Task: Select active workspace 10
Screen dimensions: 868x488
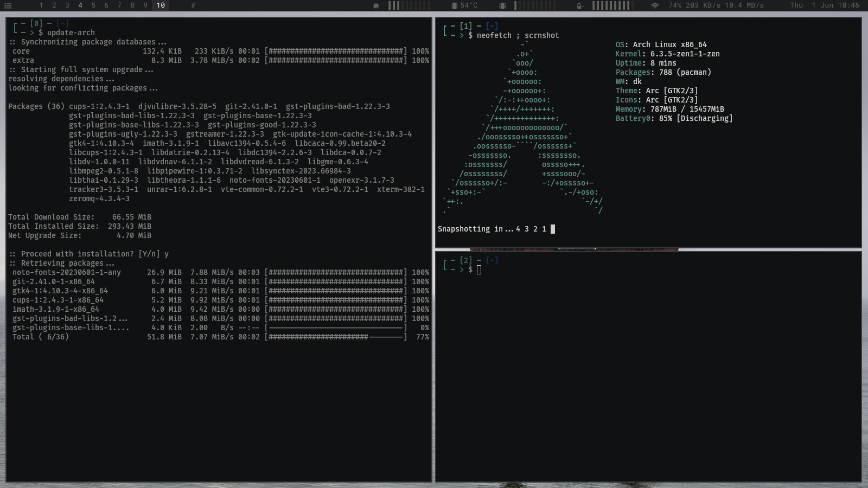Action: pyautogui.click(x=161, y=5)
